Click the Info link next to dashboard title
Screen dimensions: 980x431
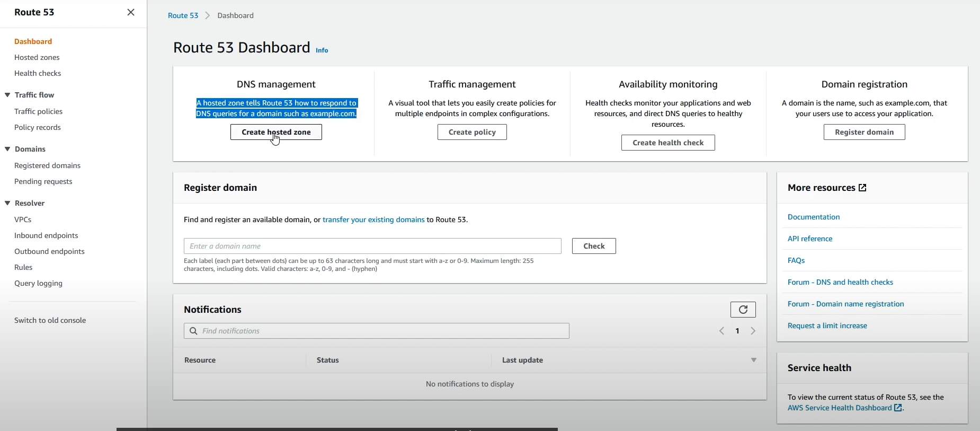tap(322, 50)
